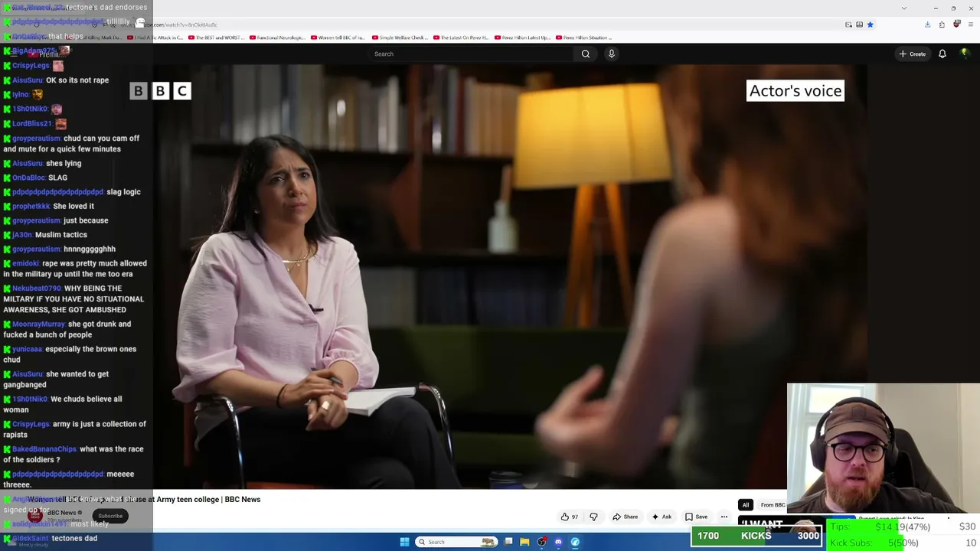Open Discord from the taskbar

[x=558, y=542]
